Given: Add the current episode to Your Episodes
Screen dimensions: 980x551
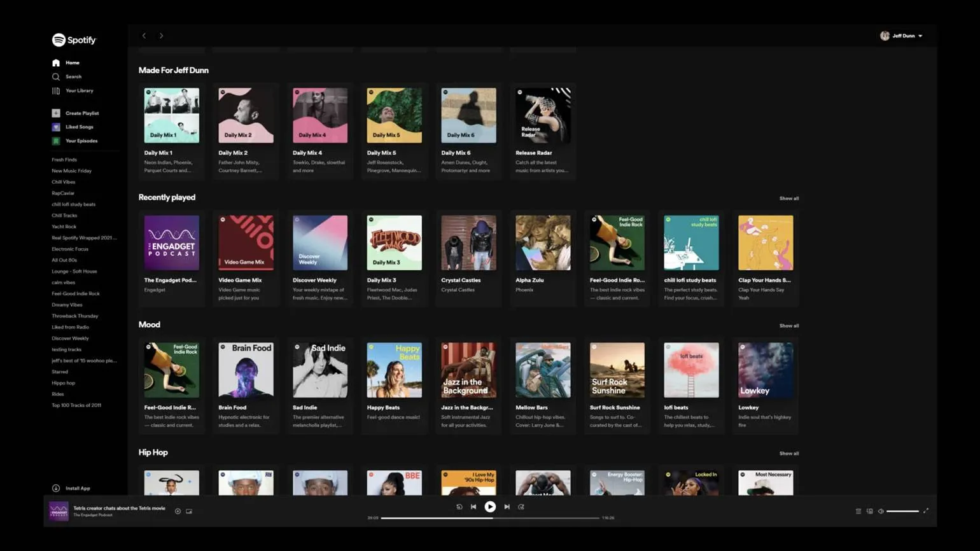Looking at the screenshot, I should pos(178,512).
